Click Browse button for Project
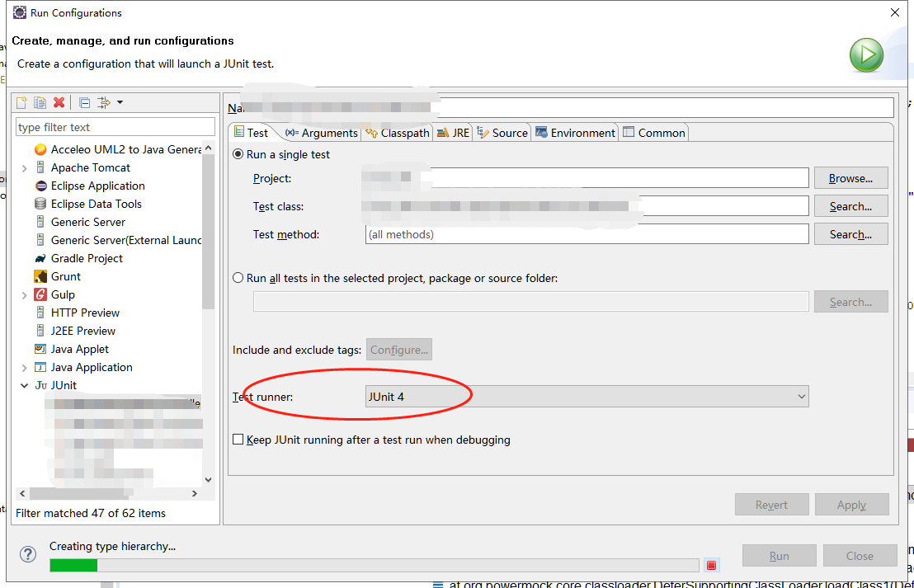This screenshot has height=588, width=914. (x=851, y=178)
